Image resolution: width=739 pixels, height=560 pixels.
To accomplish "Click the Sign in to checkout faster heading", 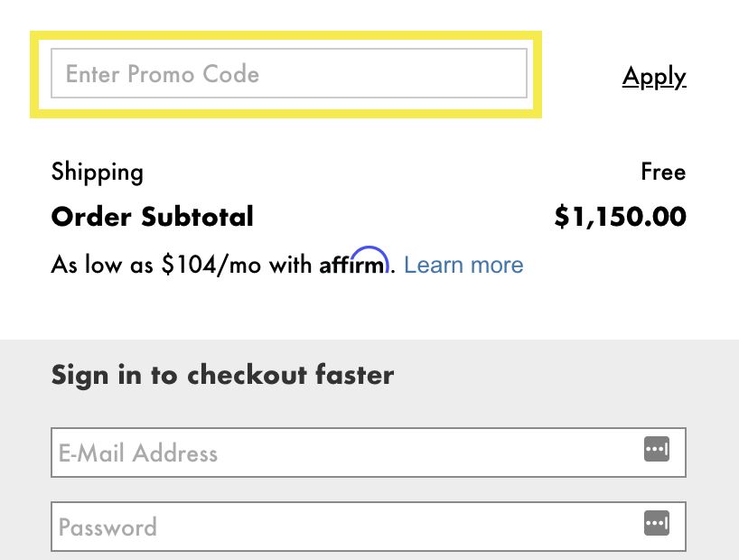I will coord(222,375).
